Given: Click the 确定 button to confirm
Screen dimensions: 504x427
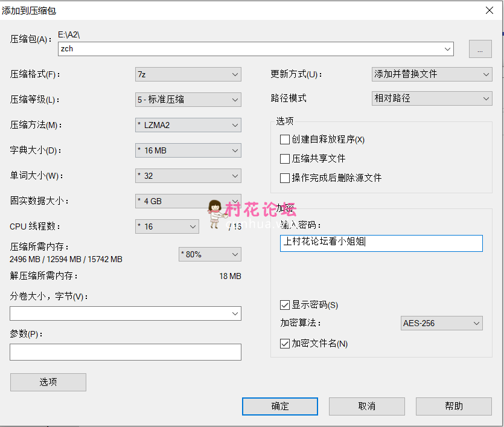Looking at the screenshot, I should pyautogui.click(x=279, y=406).
